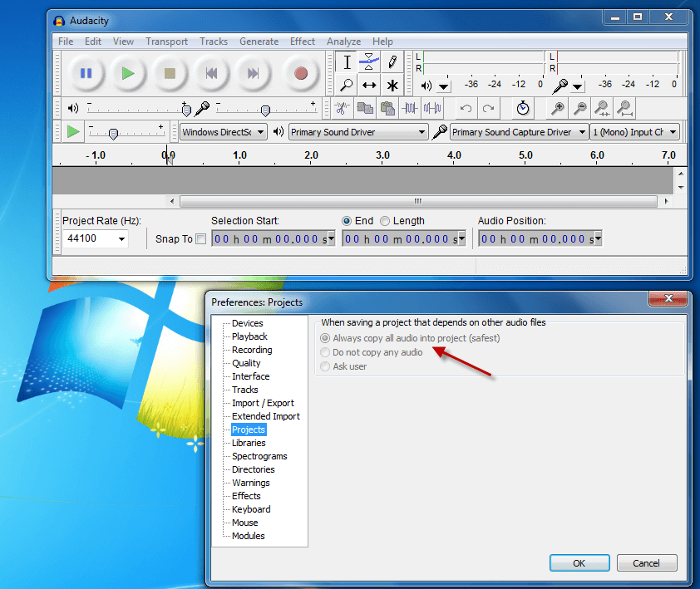Click the Copy icon in edit toolbar
Viewport: 700px width, 589px height.
coord(365,109)
